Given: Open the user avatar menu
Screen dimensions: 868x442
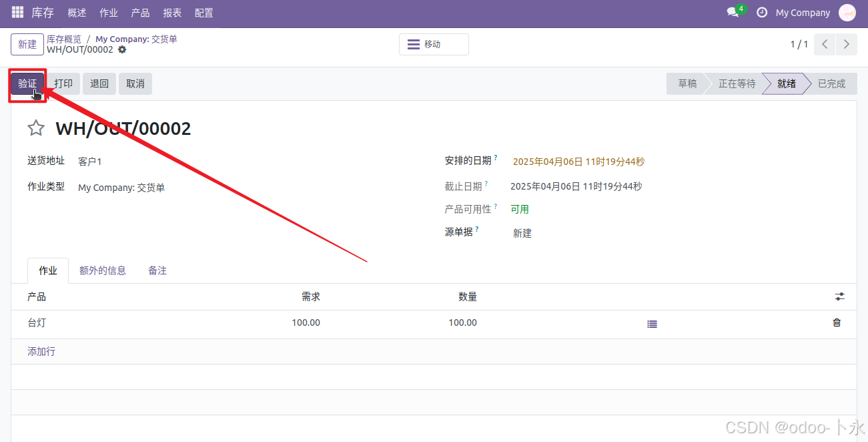Looking at the screenshot, I should click(847, 13).
